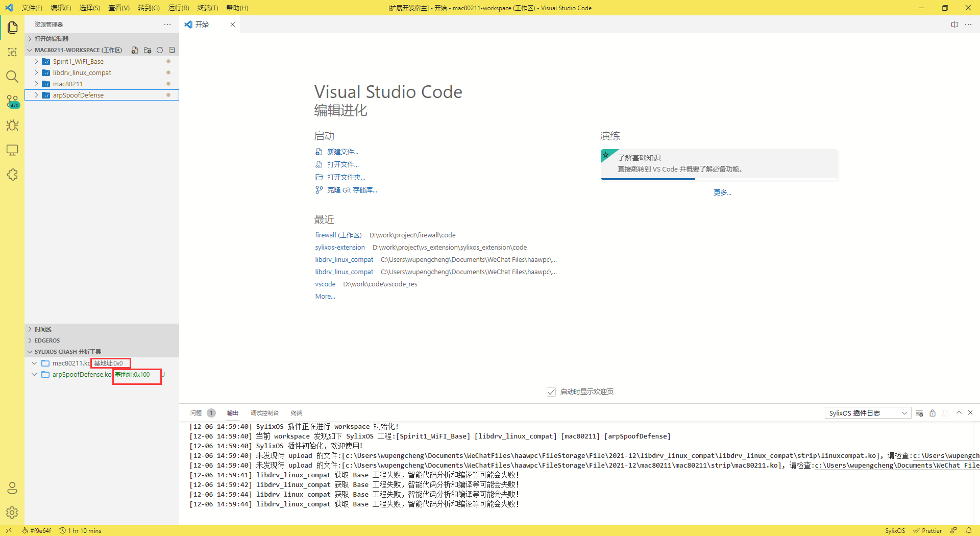
Task: Open notifications bell in status bar
Action: tap(968, 530)
